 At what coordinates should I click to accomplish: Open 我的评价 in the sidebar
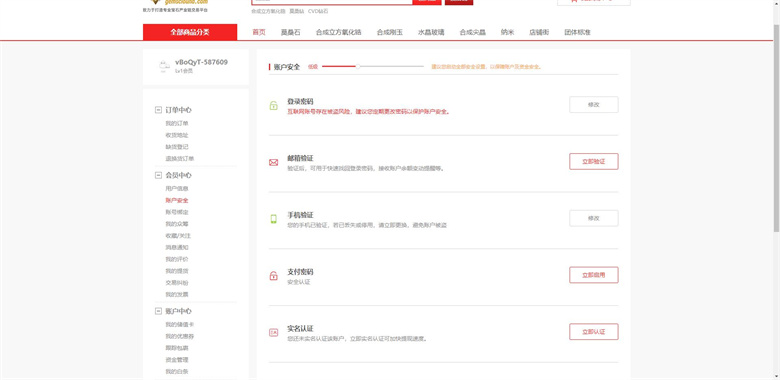[x=177, y=259]
